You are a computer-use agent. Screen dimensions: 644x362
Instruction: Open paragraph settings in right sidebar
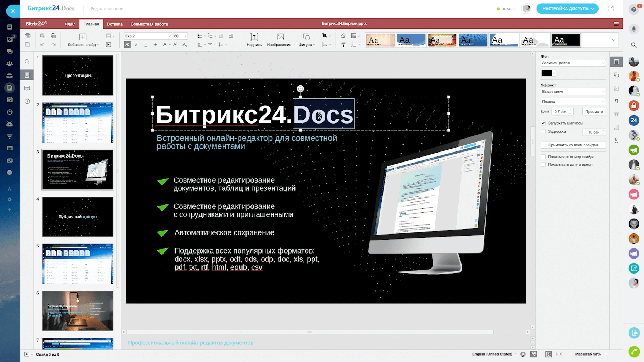coord(616,101)
